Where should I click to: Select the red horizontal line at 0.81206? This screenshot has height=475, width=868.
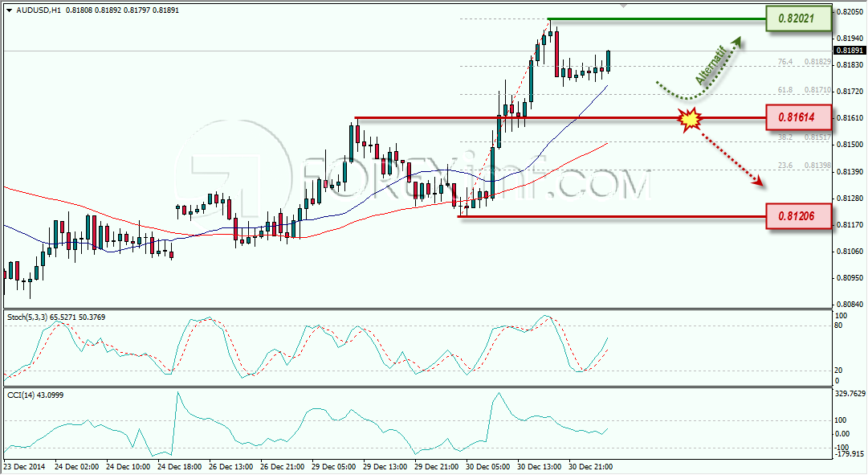[x=612, y=216]
